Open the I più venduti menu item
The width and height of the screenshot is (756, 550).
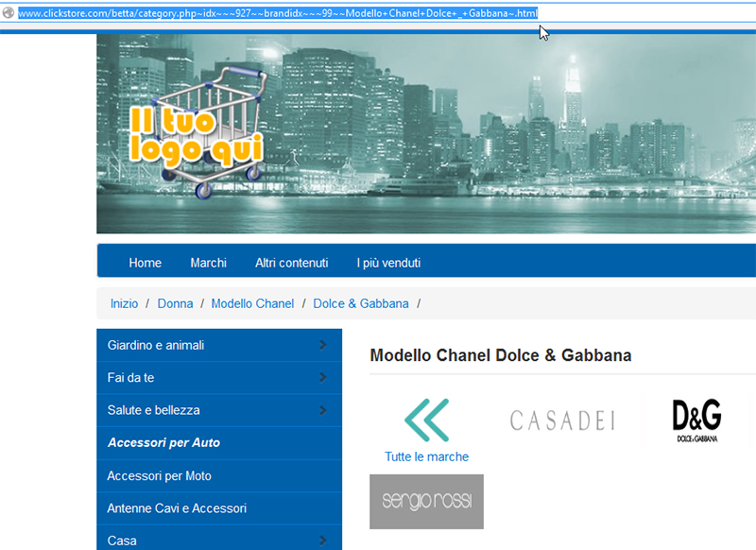tap(388, 263)
